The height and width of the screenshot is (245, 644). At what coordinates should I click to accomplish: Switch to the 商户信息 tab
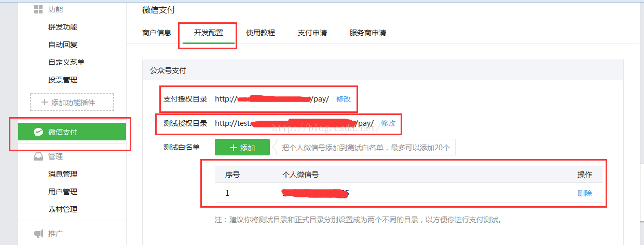coord(157,33)
